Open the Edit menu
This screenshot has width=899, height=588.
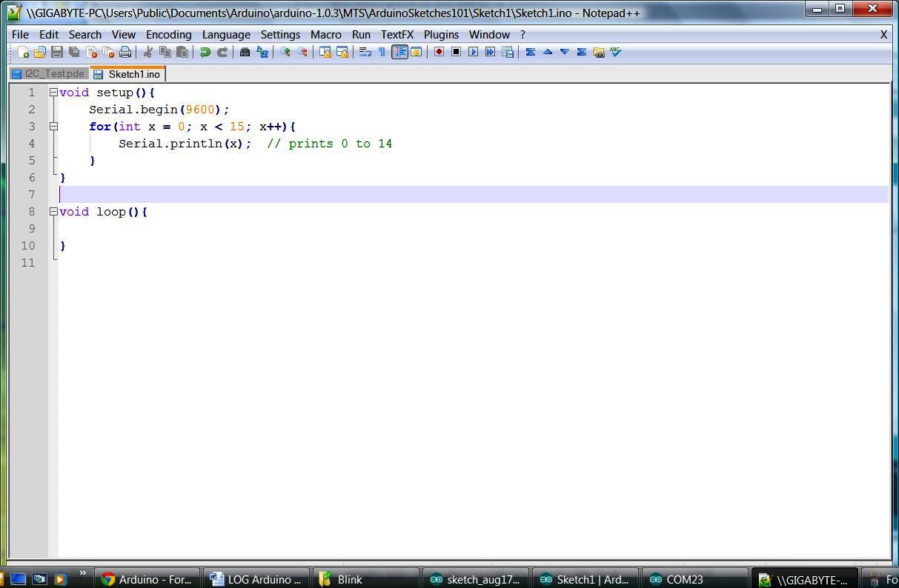(x=49, y=35)
